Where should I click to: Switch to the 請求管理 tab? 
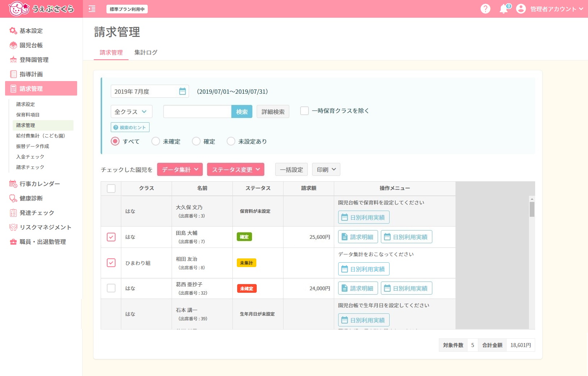click(x=111, y=52)
